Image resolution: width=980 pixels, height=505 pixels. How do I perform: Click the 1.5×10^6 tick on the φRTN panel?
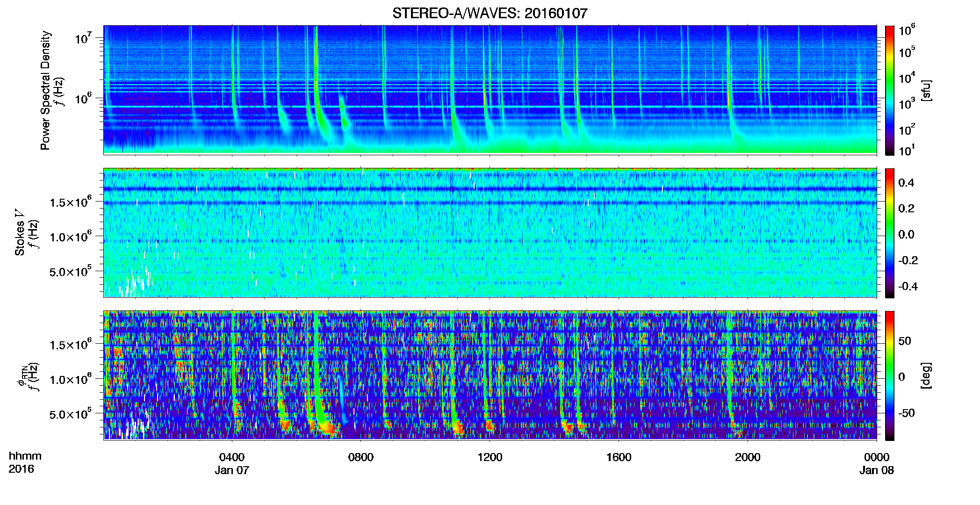tap(71, 344)
